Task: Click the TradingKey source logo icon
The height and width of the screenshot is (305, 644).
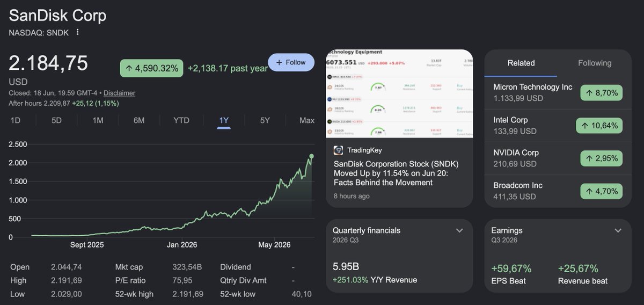Action: [x=339, y=150]
